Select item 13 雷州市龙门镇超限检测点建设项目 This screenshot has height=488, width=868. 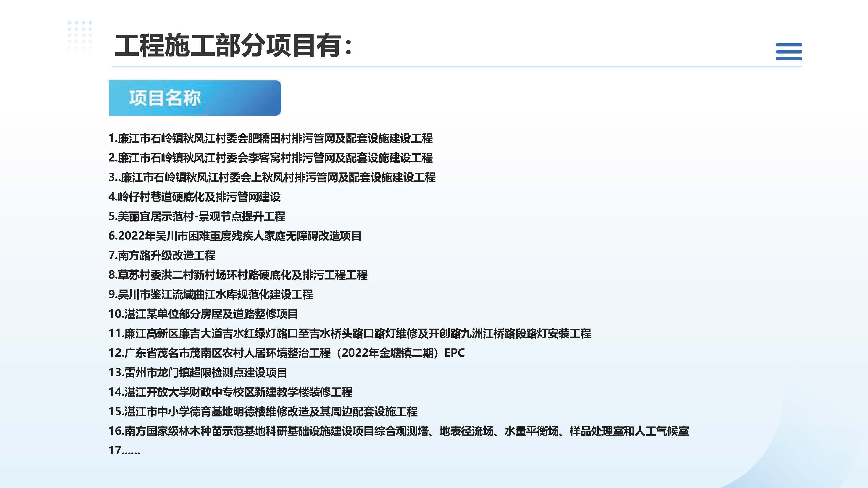coord(198,372)
